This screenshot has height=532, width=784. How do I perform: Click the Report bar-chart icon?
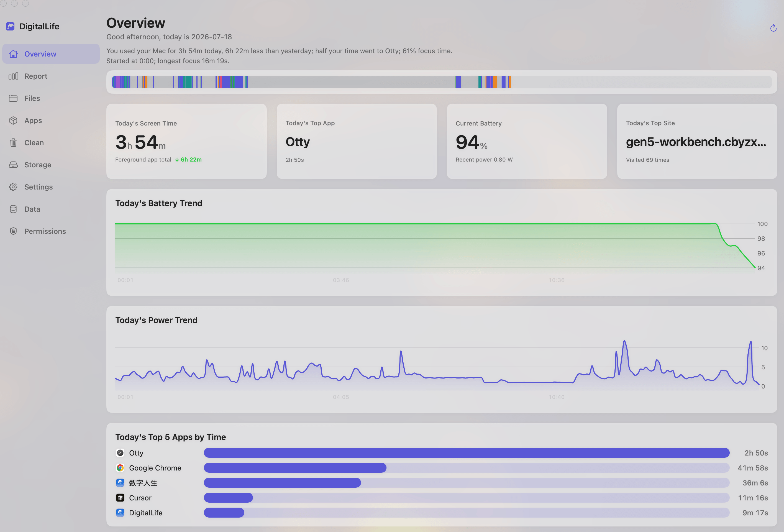(13, 76)
